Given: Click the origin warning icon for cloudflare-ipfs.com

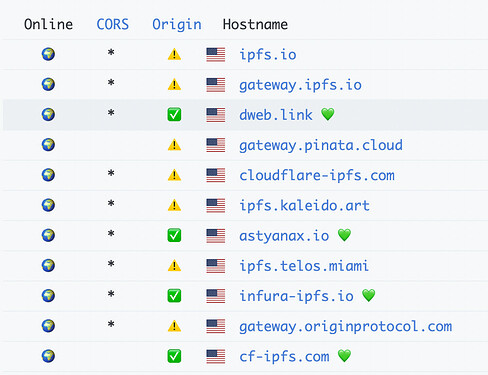Looking at the screenshot, I should coord(174,175).
